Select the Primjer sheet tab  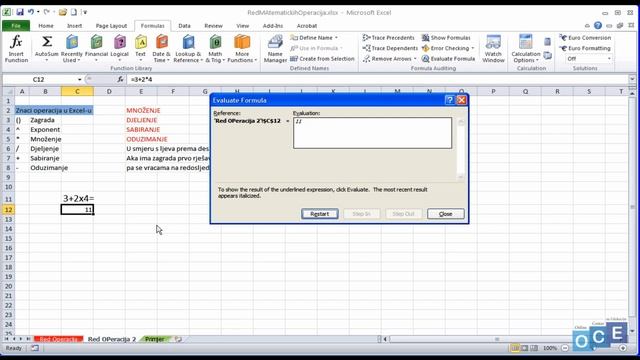[155, 339]
